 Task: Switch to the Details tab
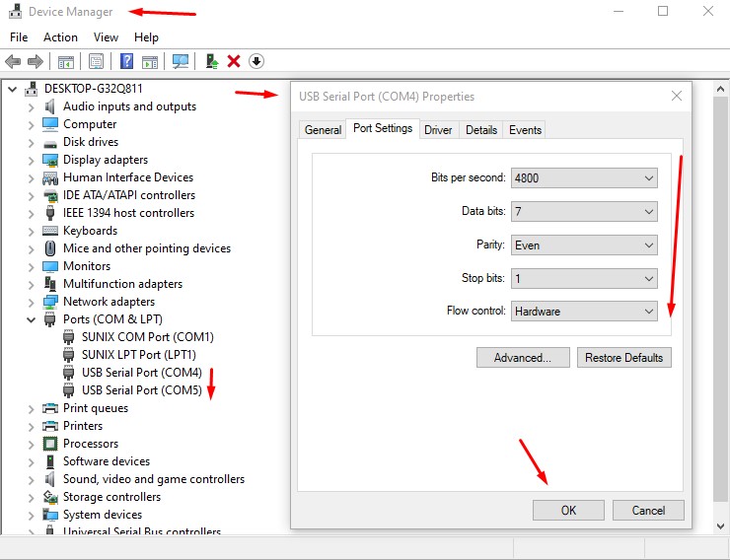pyautogui.click(x=481, y=130)
